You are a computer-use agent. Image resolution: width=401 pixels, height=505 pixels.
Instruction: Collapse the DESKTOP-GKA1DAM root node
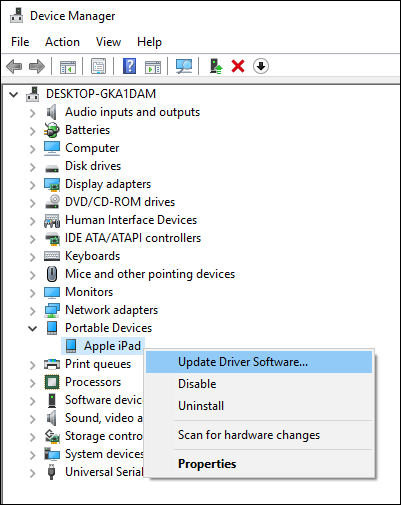click(14, 94)
